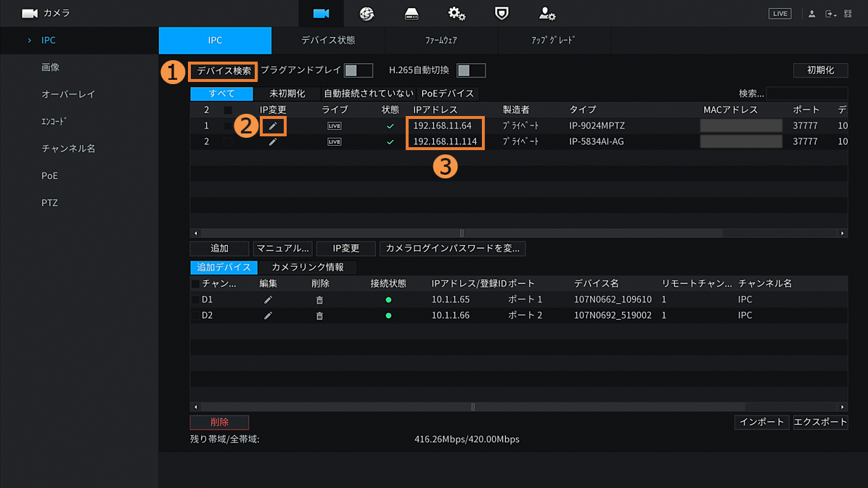Switch to the デバイス状態 tab
The image size is (868, 488).
coord(328,41)
